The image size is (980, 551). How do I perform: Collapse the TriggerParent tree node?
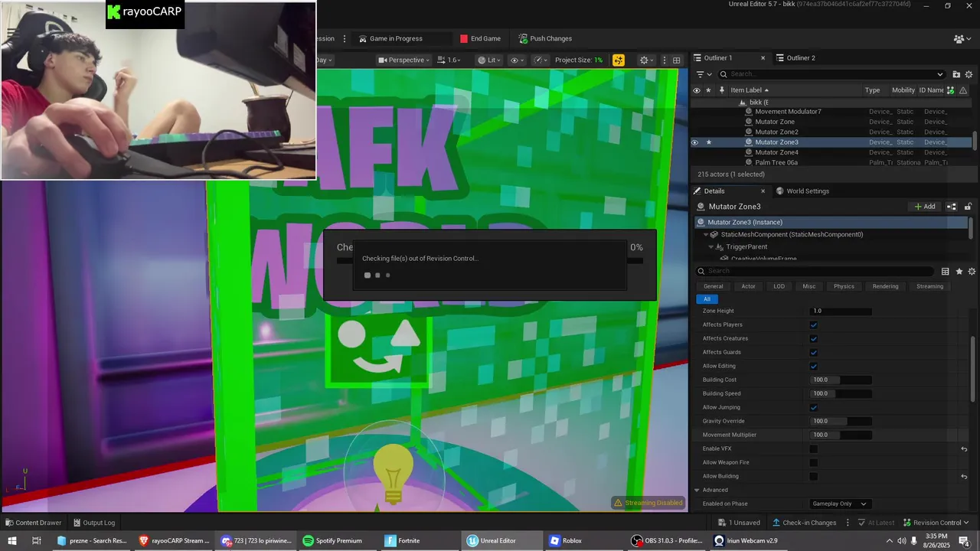(711, 247)
